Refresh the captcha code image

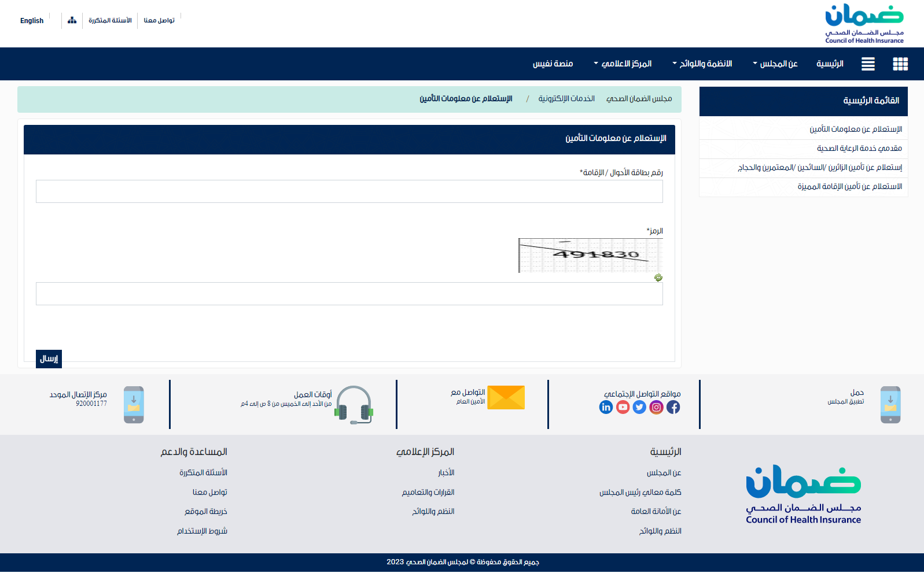[x=658, y=278]
